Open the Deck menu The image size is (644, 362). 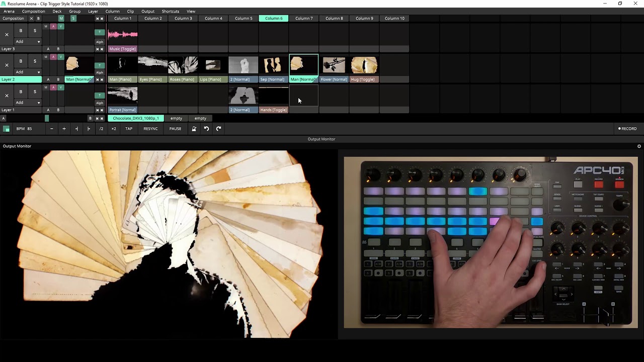tap(57, 11)
